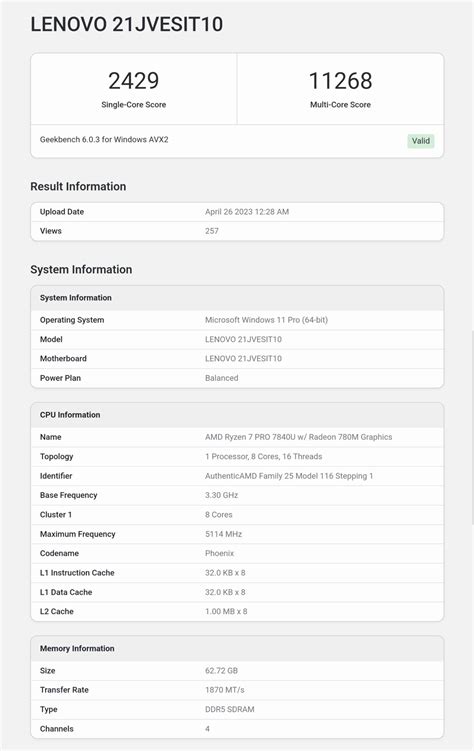The image size is (474, 751).
Task: Click the Memory Information table header
Action: coord(237,649)
